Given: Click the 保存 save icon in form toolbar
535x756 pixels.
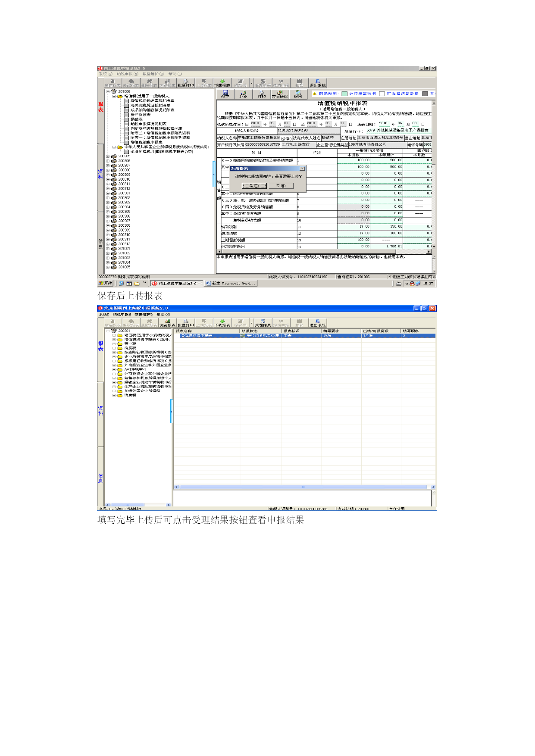Looking at the screenshot, I should pos(225,94).
